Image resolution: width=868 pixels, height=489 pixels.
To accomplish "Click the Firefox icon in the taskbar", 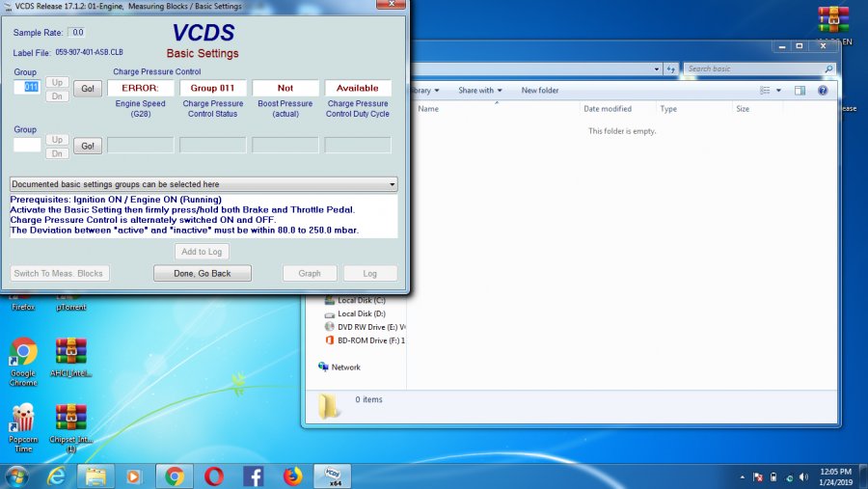I will (x=293, y=475).
